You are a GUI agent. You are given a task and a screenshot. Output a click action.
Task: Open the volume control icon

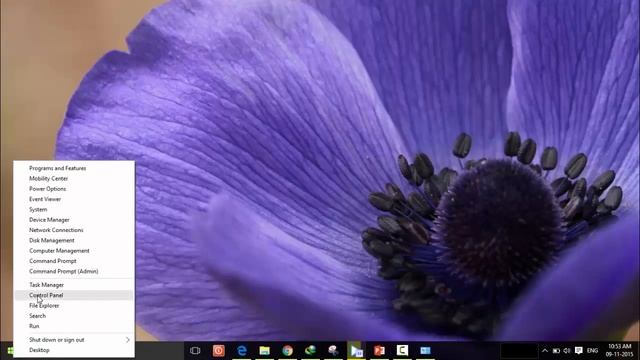567,351
